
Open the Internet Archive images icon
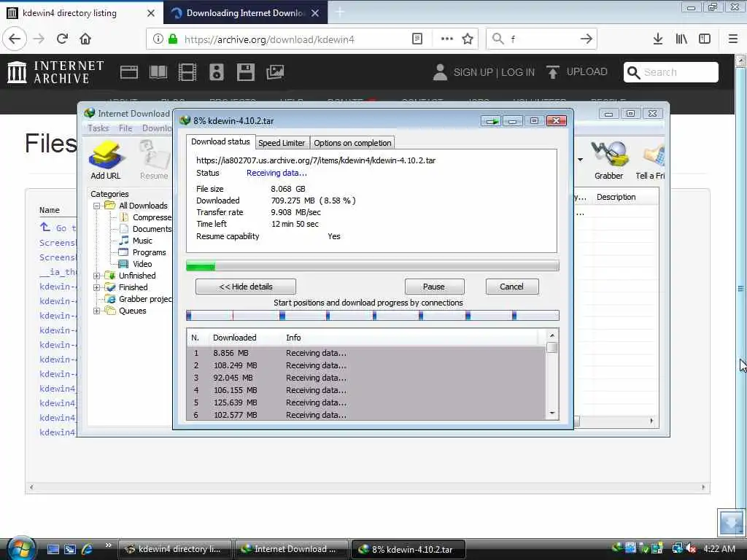pyautogui.click(x=275, y=72)
